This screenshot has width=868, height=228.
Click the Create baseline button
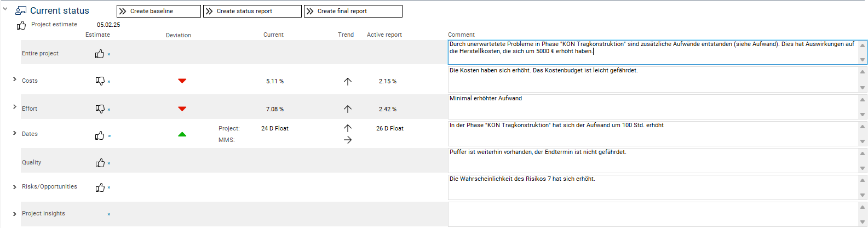[x=159, y=11]
